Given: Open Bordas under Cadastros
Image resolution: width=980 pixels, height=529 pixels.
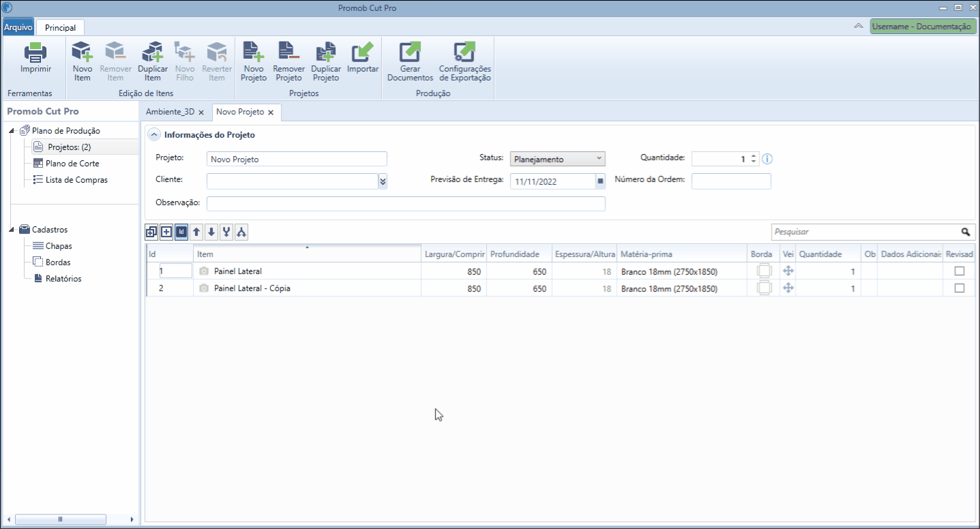Looking at the screenshot, I should [58, 262].
